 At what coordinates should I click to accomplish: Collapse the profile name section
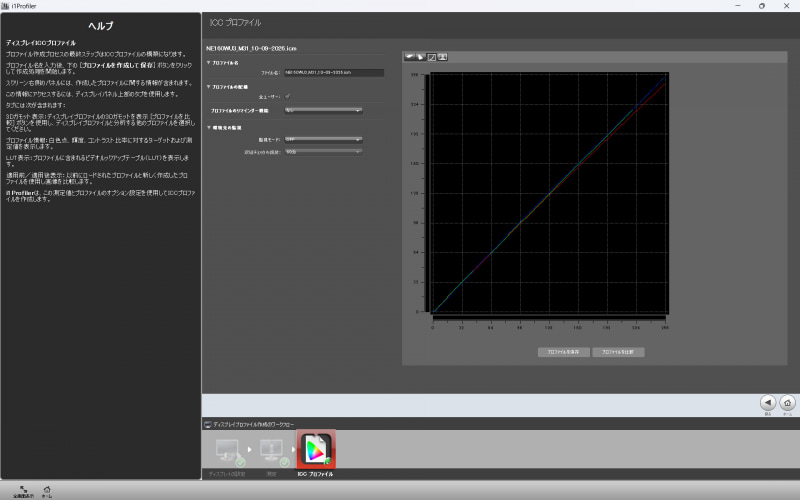[x=208, y=63]
